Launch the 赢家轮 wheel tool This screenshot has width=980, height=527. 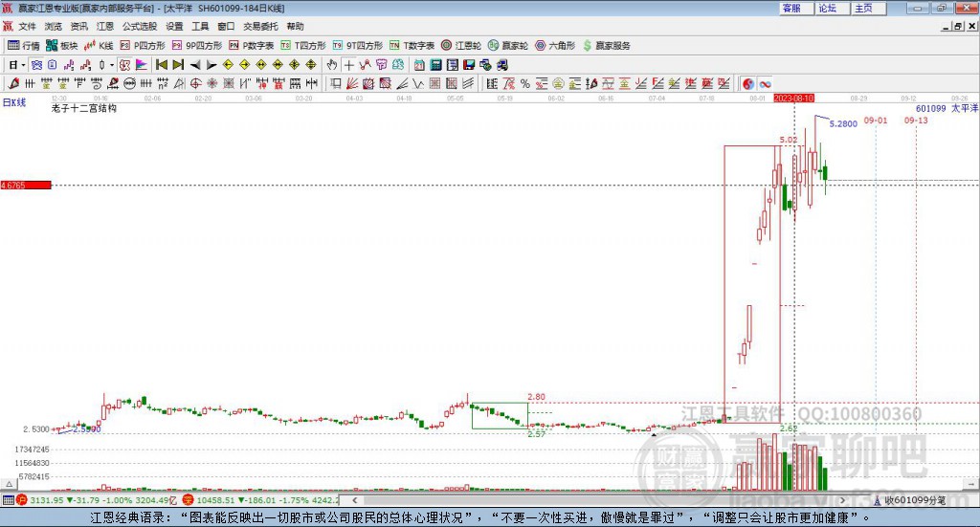(508, 46)
